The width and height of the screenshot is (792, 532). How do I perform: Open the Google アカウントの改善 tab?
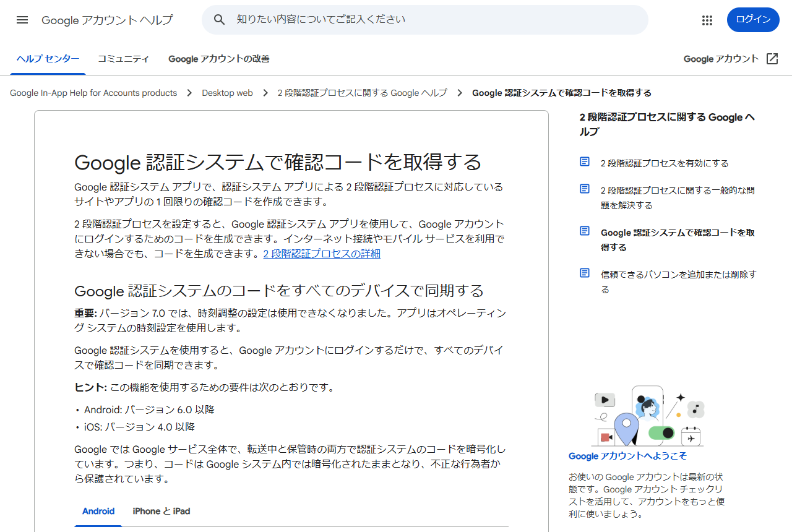point(219,59)
